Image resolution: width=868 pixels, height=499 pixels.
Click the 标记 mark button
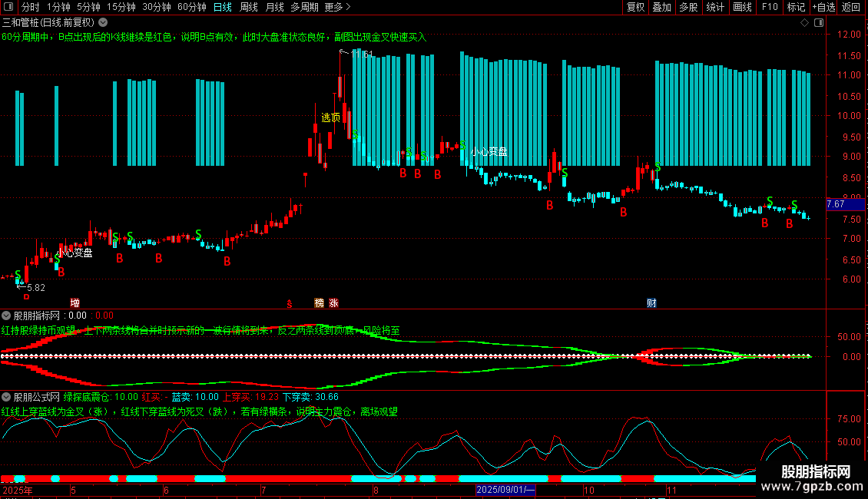[796, 7]
